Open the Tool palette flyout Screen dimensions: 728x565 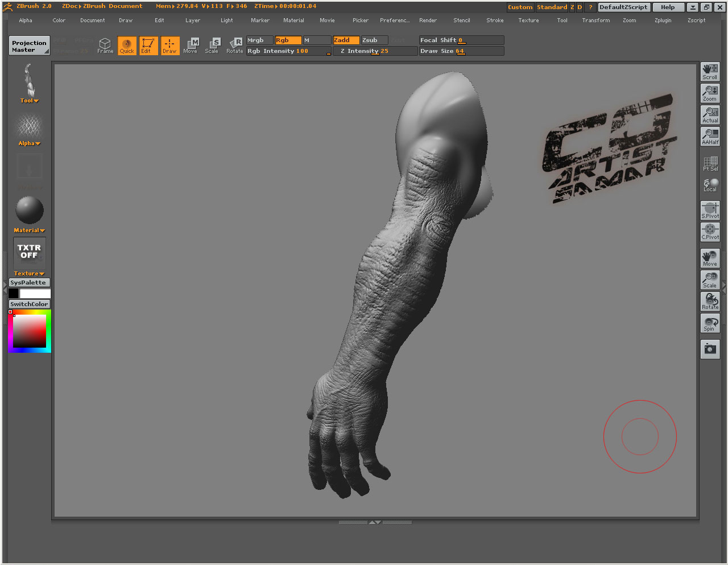pyautogui.click(x=29, y=101)
